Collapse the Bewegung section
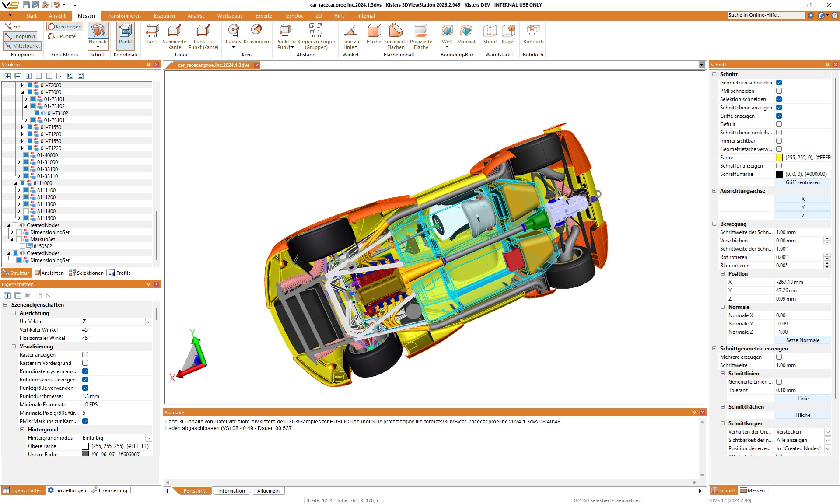This screenshot has height=504, width=840. pyautogui.click(x=714, y=224)
